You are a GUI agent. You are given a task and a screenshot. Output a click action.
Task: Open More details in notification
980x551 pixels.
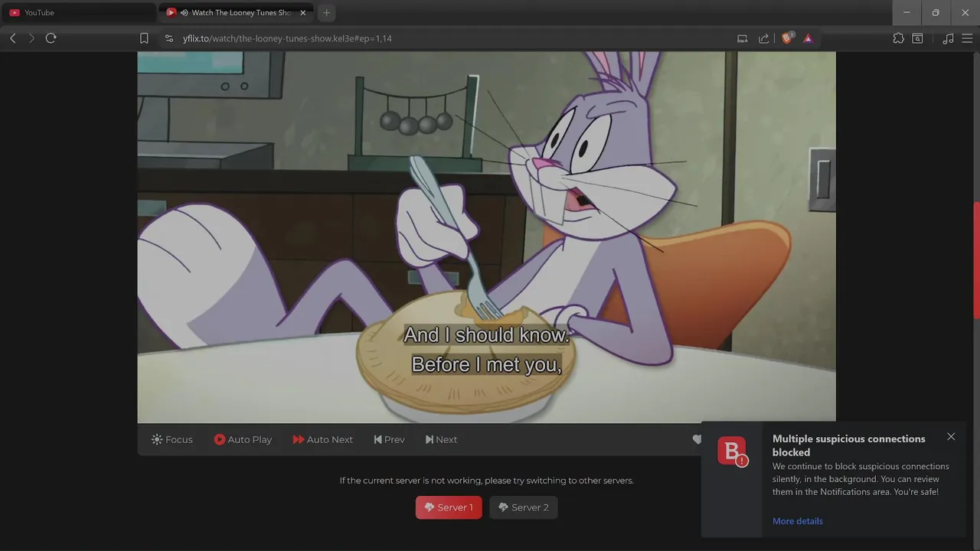[798, 521]
